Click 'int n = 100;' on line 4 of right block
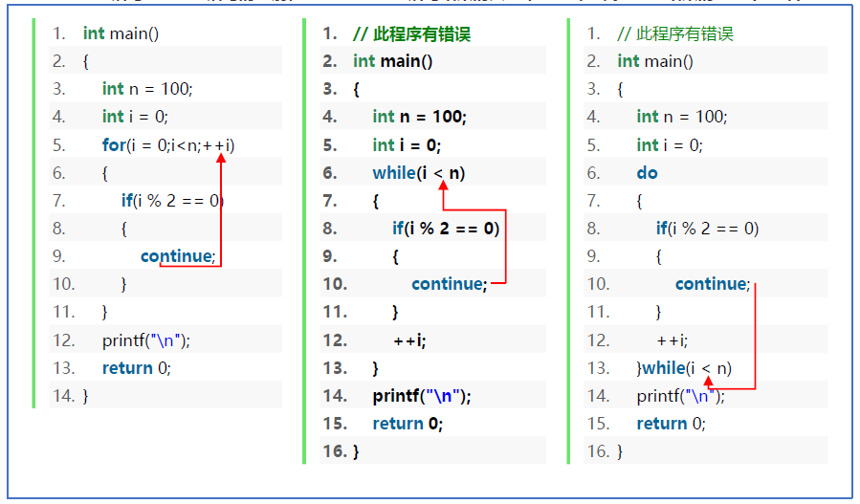860x504 pixels. coord(681,117)
